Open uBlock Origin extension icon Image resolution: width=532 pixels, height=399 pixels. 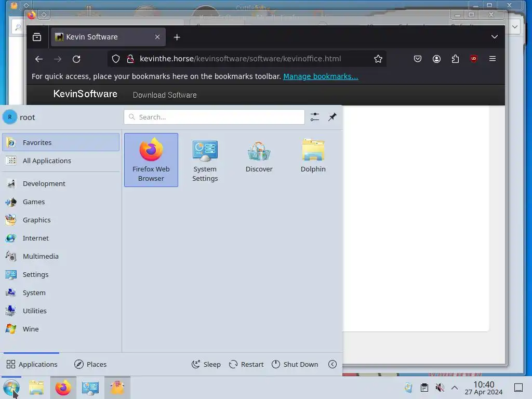point(474,59)
